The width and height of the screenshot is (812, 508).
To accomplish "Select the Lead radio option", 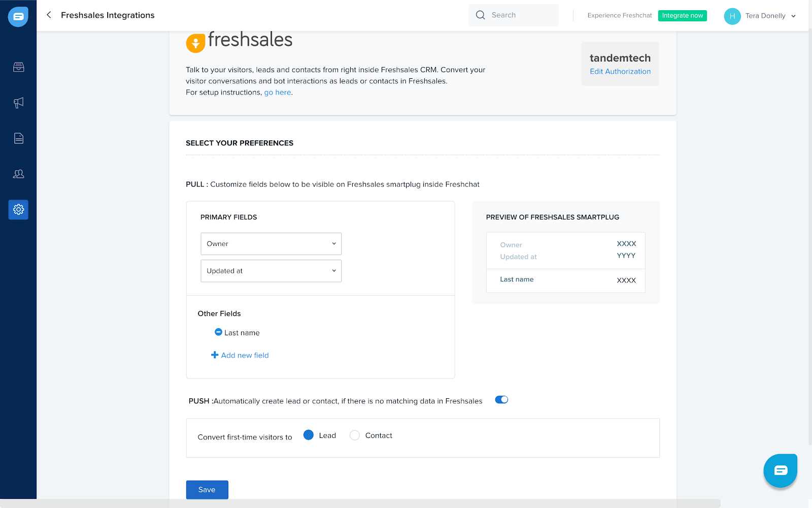I will pyautogui.click(x=309, y=435).
